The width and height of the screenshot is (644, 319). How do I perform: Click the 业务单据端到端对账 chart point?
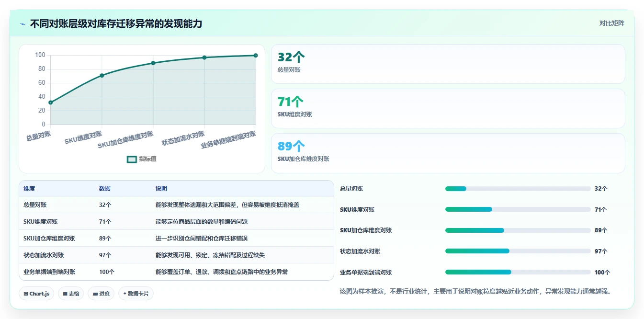tap(256, 56)
